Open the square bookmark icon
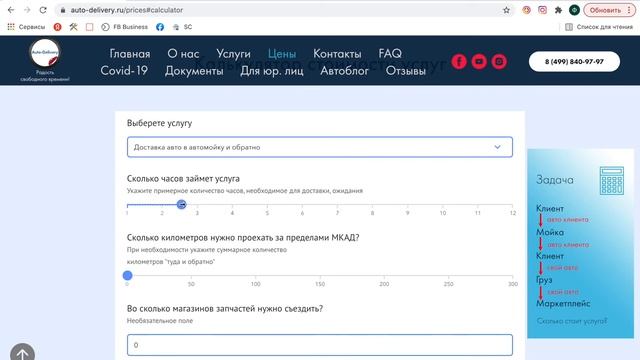This screenshot has width=640, height=360. (89, 27)
